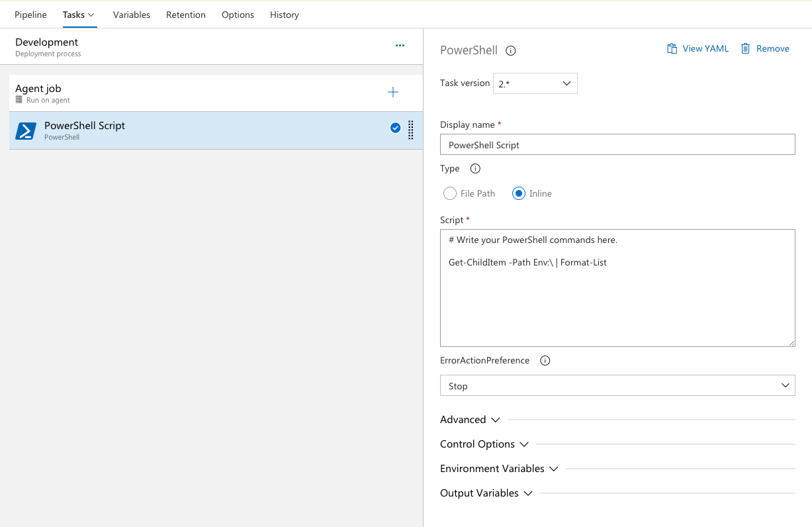This screenshot has height=527, width=812.
Task: Click the Type info icon
Action: tap(475, 168)
